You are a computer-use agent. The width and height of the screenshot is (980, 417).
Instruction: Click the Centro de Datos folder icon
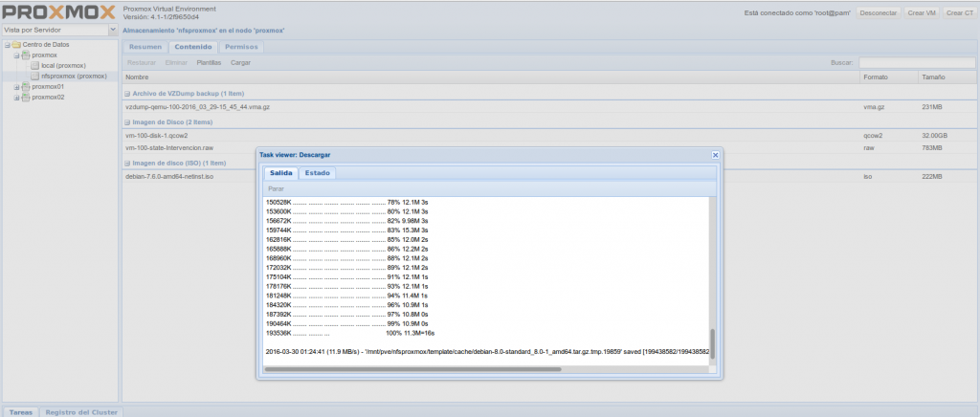click(x=16, y=45)
